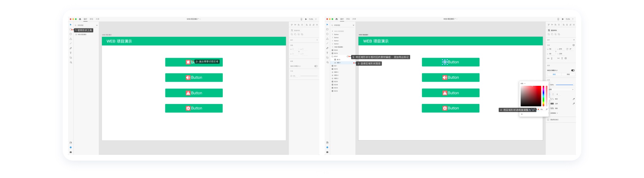644x178 pixels.
Task: Select the Line tool in right window
Action: (x=327, y=44)
